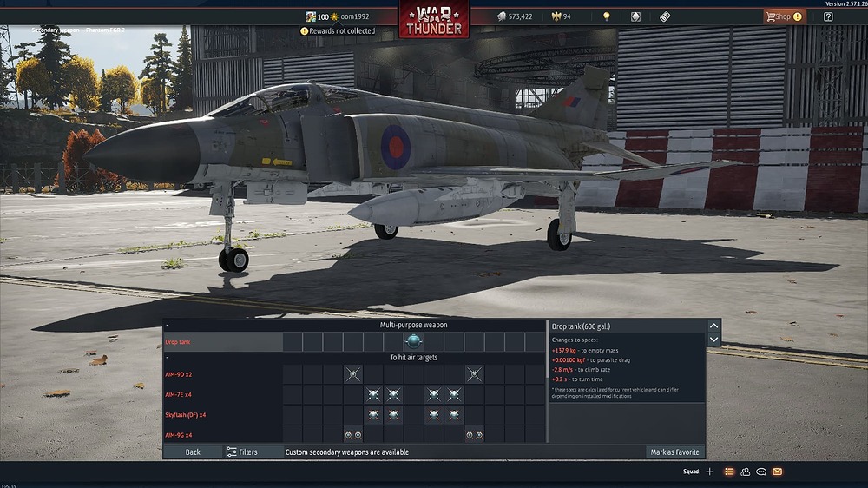Click the -2.8 m/s climb rate spec

coord(582,369)
